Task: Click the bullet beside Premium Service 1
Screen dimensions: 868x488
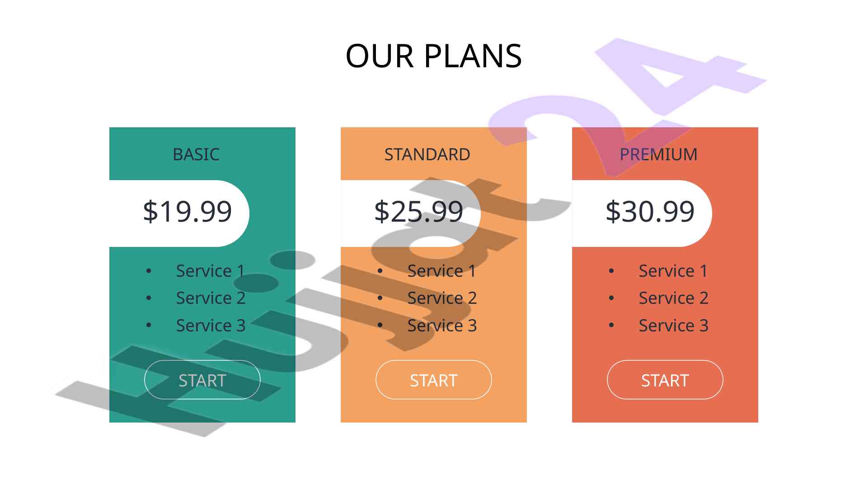Action: [611, 271]
